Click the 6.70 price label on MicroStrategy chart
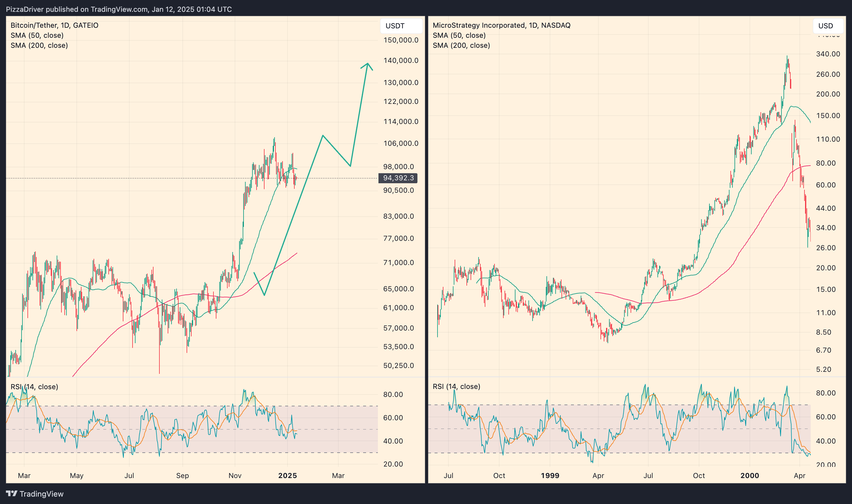The height and width of the screenshot is (504, 852). [824, 350]
